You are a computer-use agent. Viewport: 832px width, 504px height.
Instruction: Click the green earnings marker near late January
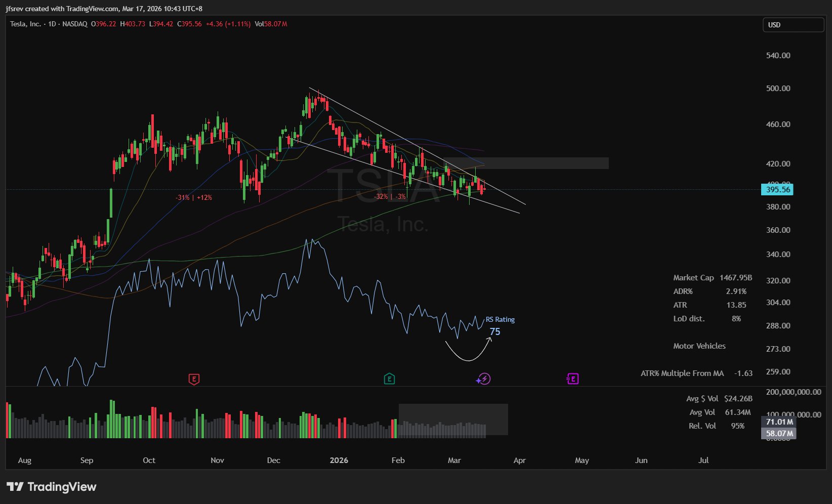click(x=389, y=379)
